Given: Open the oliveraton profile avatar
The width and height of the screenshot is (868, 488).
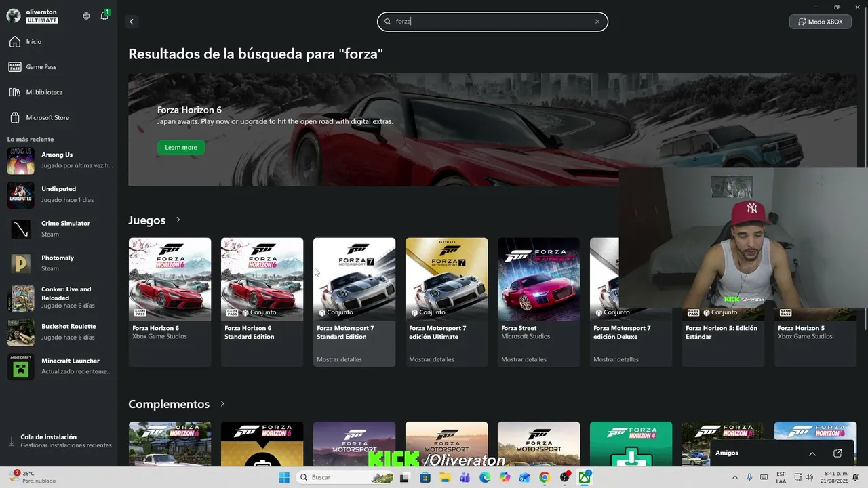Looking at the screenshot, I should 14,16.
